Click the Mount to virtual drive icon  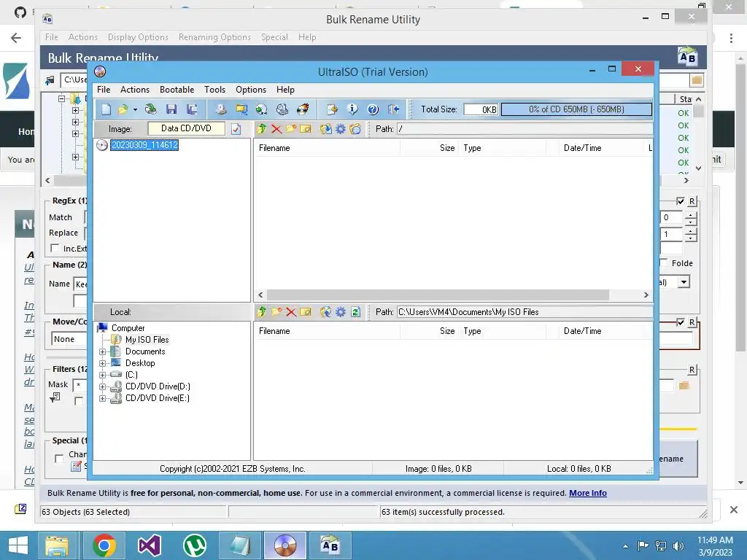coord(282,109)
